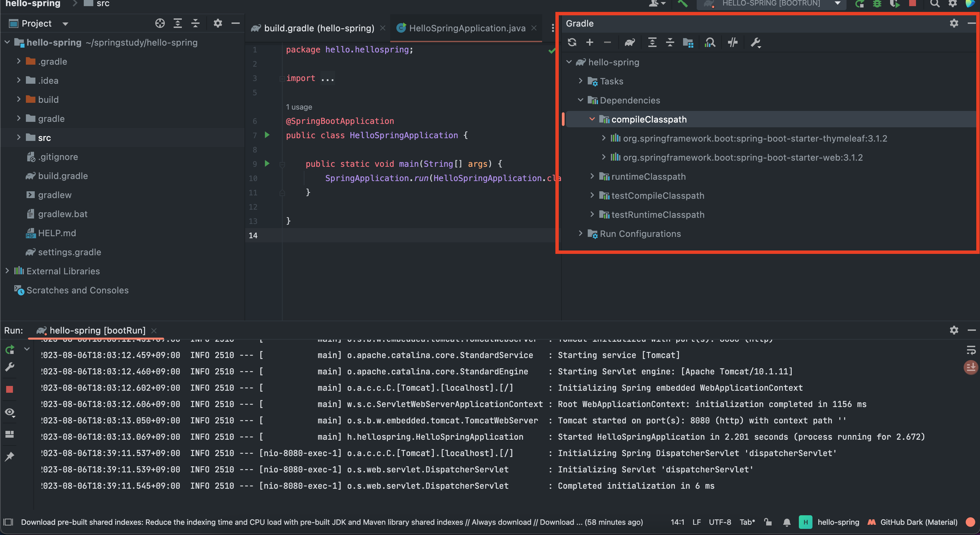Run HelloSpringApplication class from gutter line 7

pos(267,135)
